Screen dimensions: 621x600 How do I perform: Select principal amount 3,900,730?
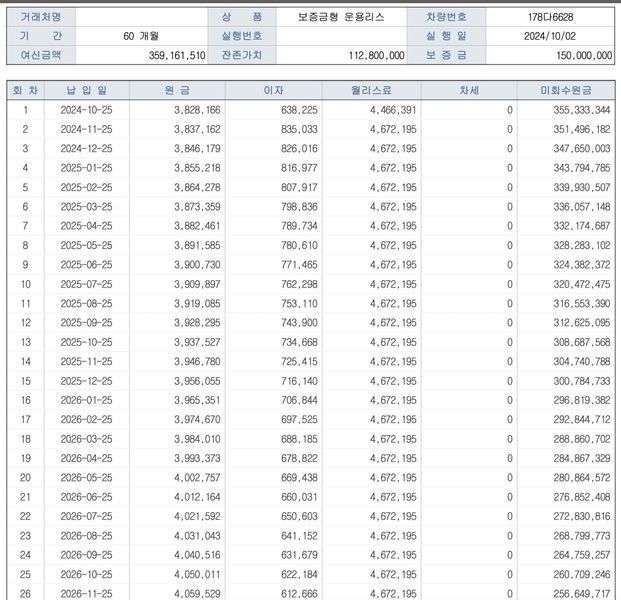197,265
